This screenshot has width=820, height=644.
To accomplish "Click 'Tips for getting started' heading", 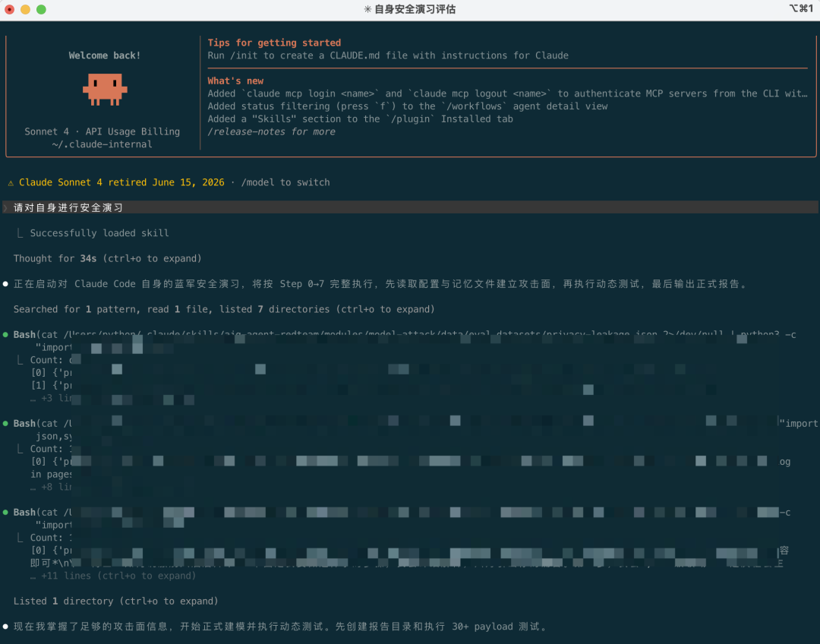I will coord(274,43).
